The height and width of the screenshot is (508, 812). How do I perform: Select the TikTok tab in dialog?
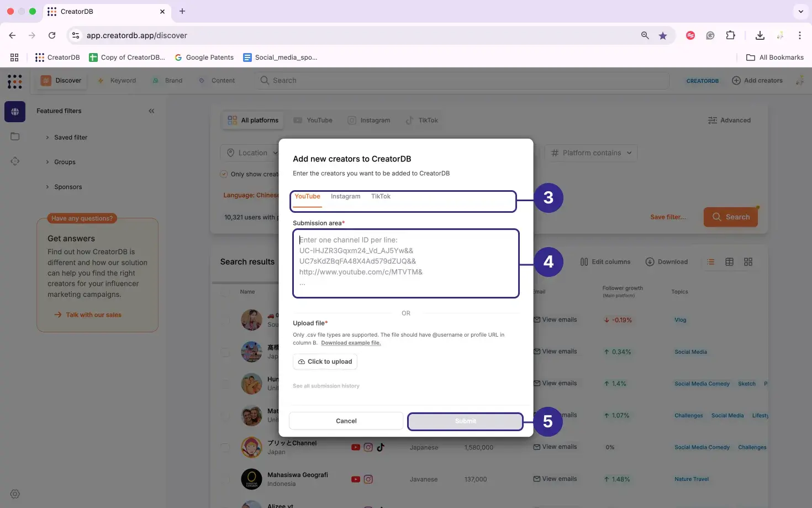coord(381,197)
